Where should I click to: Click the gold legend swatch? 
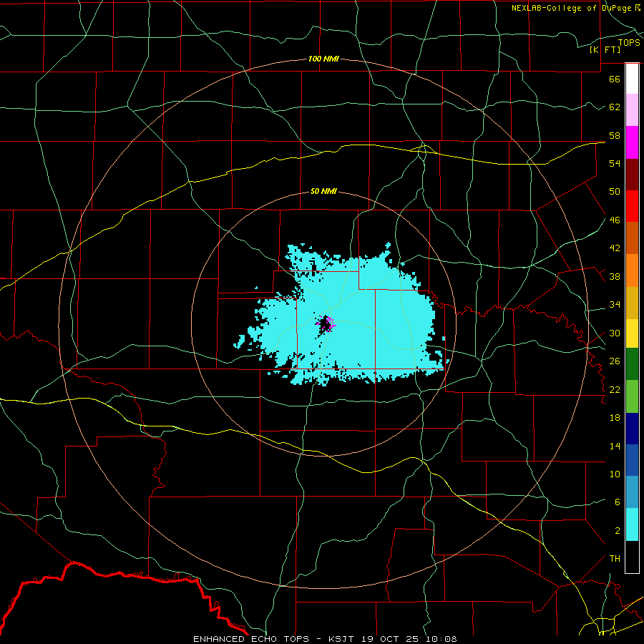(632, 303)
